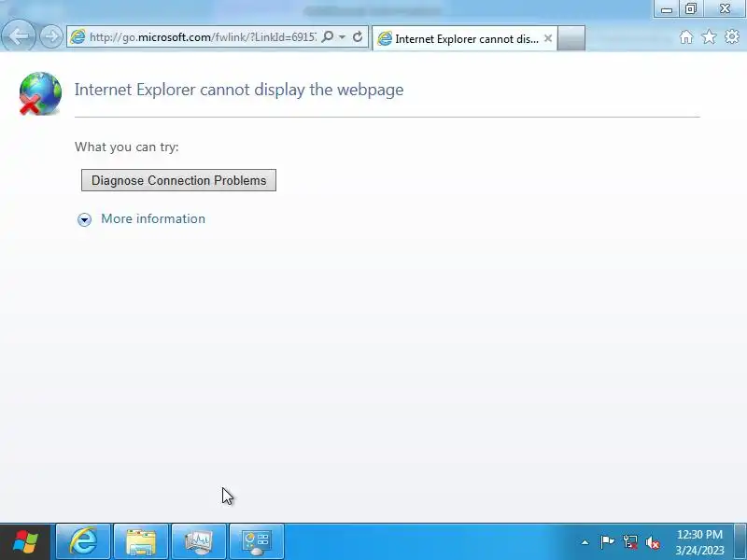
Task: Click the address bar URL field
Action: point(203,37)
